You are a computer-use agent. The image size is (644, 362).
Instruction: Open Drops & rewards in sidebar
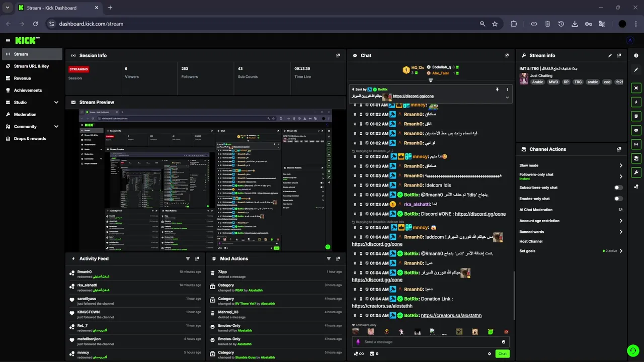32,139
